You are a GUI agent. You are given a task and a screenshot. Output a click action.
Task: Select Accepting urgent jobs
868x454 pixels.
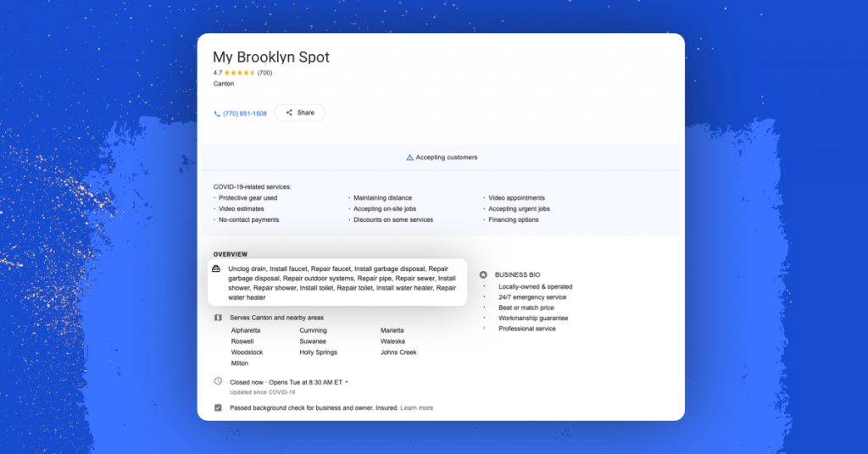point(520,209)
